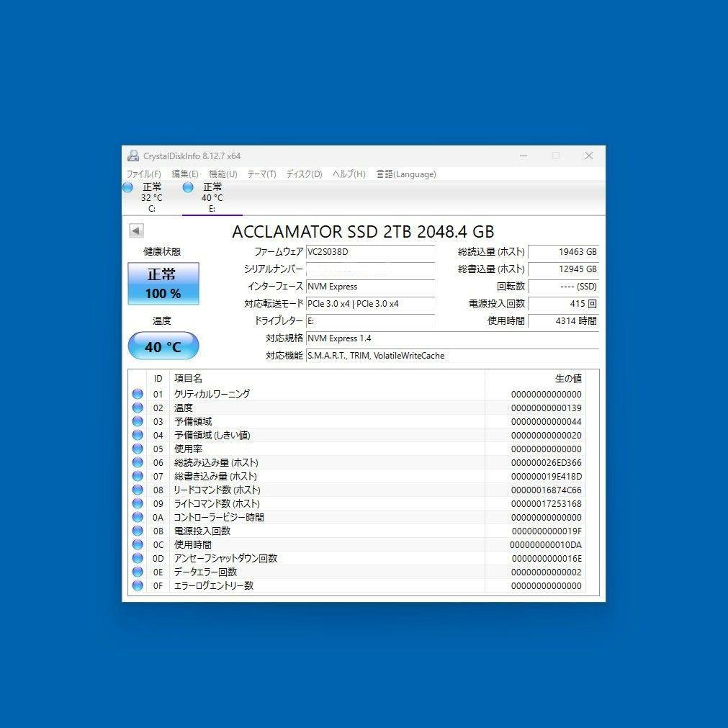This screenshot has width=728, height=728.
Task: Open the ヘルプ(H) menu
Action: (349, 174)
